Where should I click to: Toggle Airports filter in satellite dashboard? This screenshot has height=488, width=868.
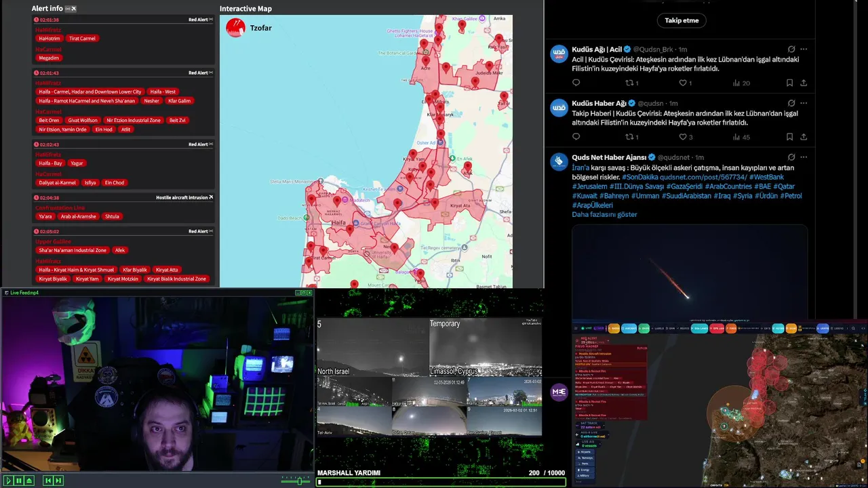(x=585, y=452)
